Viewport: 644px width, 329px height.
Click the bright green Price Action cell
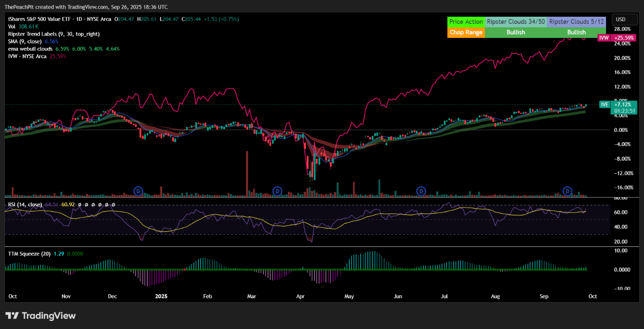pos(466,22)
